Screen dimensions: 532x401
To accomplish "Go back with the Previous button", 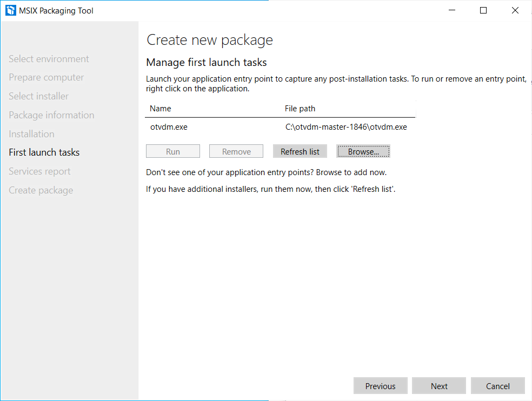I will 380,386.
